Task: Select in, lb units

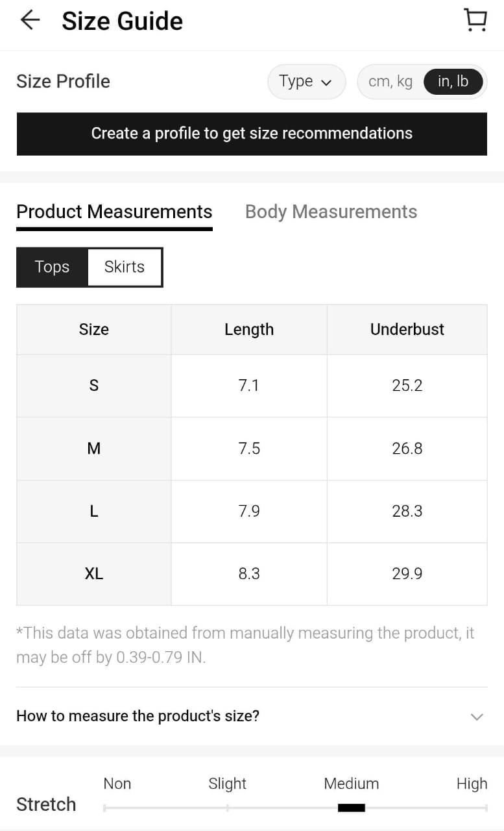Action: tap(453, 82)
